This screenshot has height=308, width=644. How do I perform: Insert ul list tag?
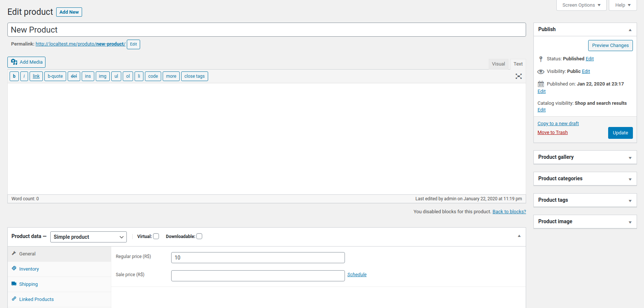click(x=116, y=76)
